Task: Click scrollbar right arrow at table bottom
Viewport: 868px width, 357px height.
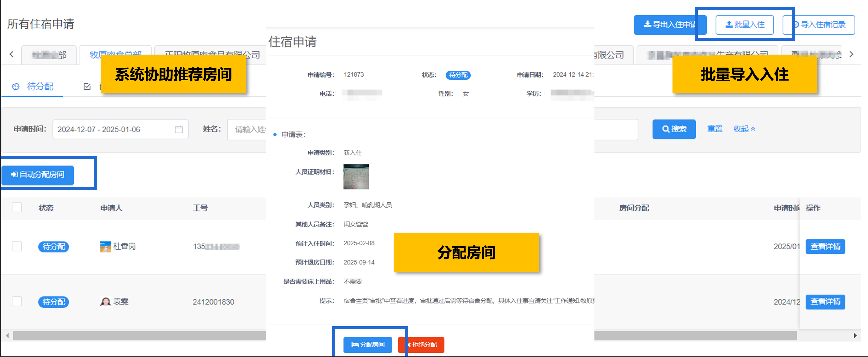Action: pos(855,335)
